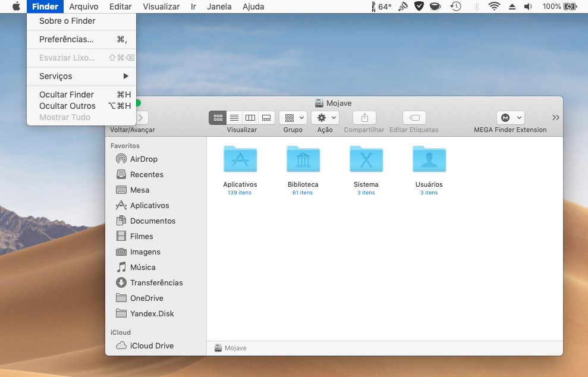Open the Editar menu
Image resolution: width=588 pixels, height=377 pixels.
coord(120,7)
